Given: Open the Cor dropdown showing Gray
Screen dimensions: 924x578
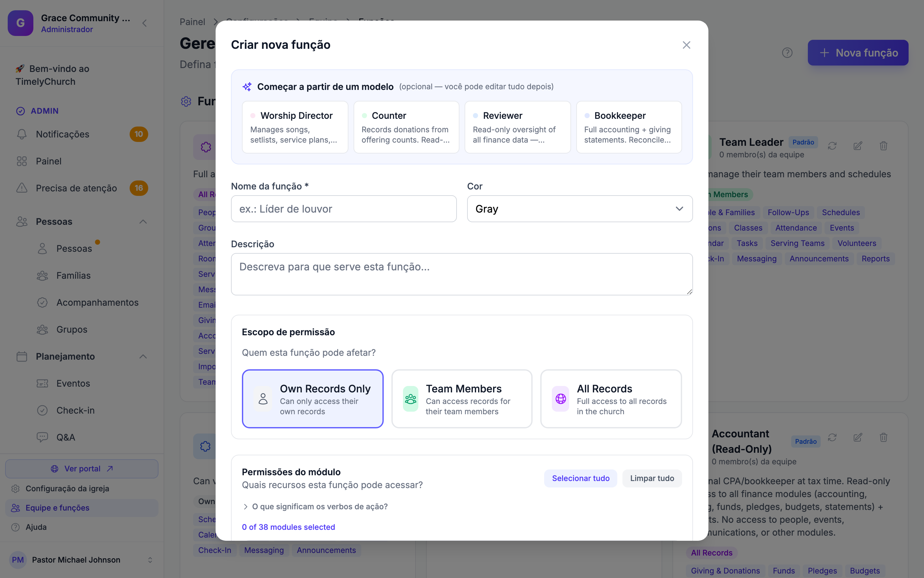Looking at the screenshot, I should click(580, 209).
